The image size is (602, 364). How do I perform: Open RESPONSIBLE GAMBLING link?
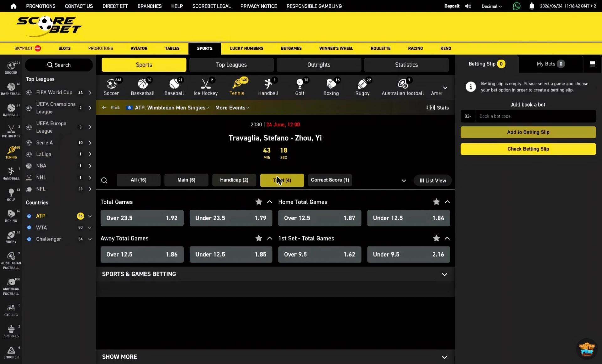pos(314,6)
